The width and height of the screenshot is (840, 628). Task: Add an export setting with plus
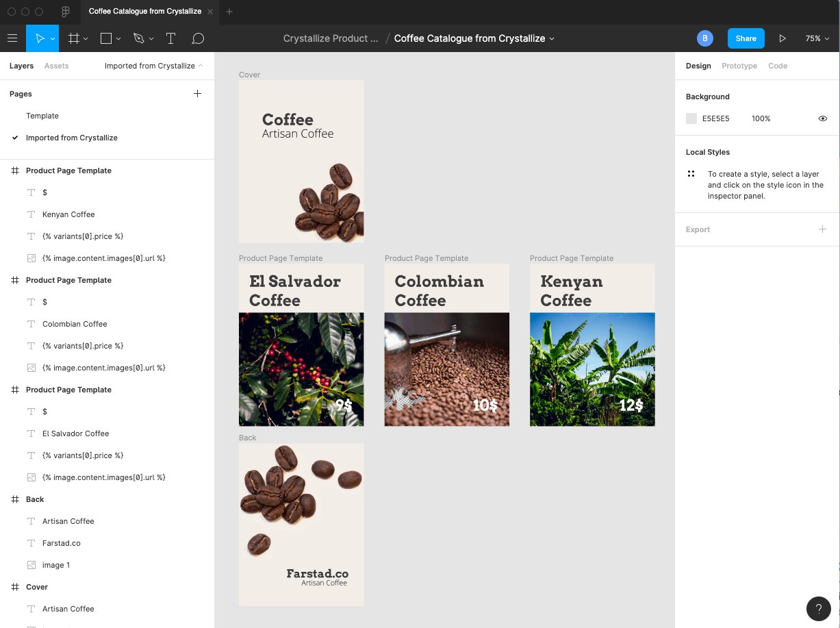(x=823, y=229)
